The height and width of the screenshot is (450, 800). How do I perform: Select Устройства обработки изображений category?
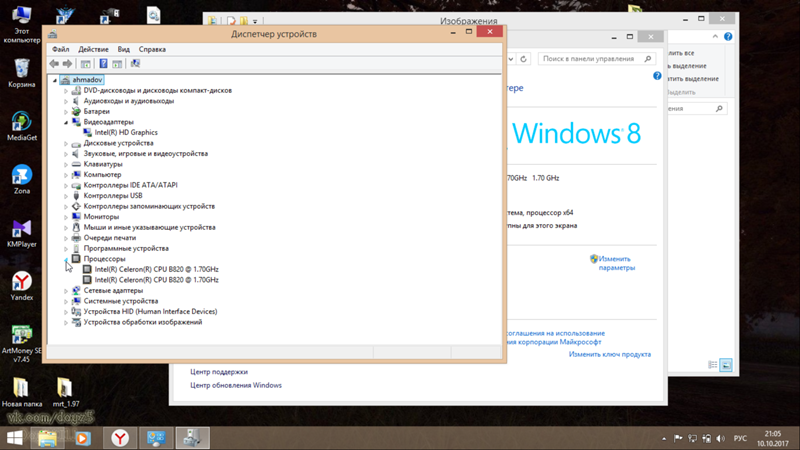(143, 322)
